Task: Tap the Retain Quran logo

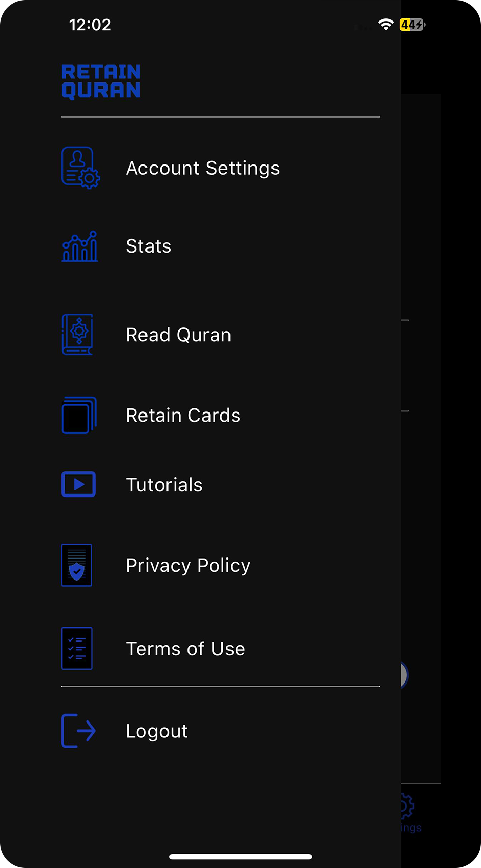Action: coord(101,81)
